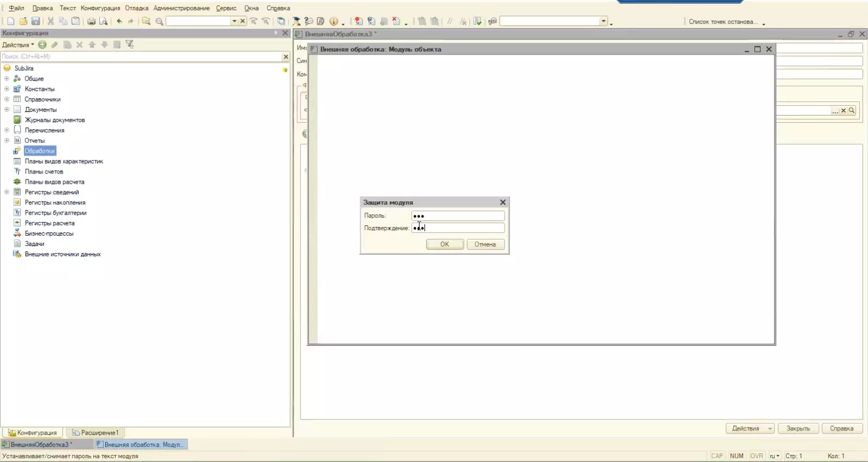Open the input language ru selector
868x462 pixels.
775,456
